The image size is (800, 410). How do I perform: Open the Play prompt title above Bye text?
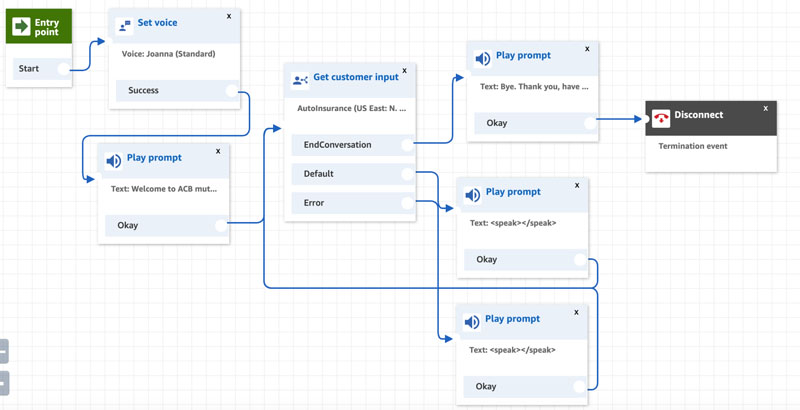pos(523,56)
